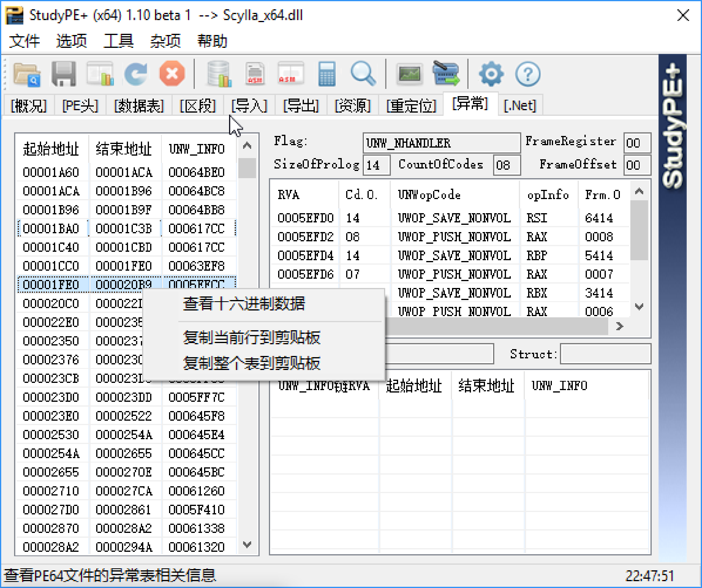
Task: Switch to the [重定位] tab
Action: 411,105
